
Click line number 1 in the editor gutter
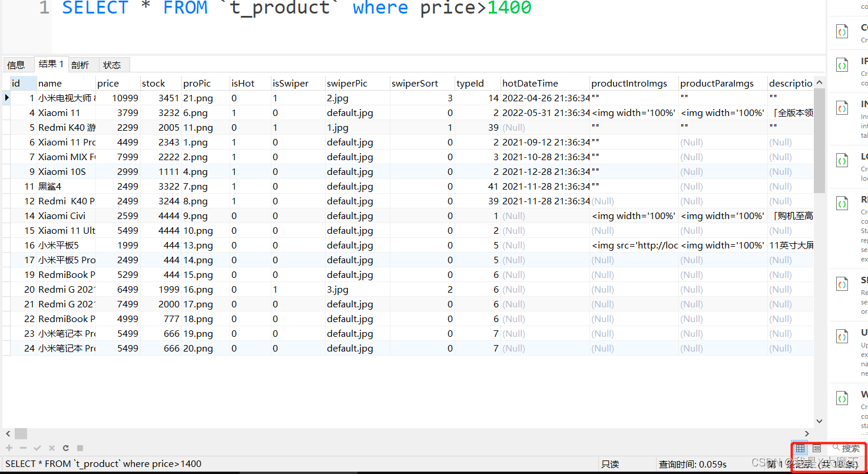[x=44, y=8]
